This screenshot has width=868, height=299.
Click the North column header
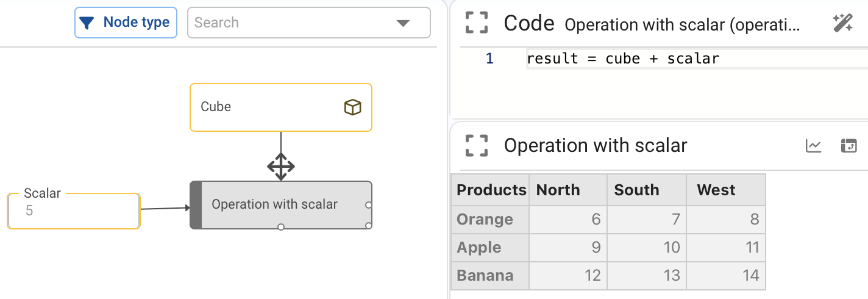tap(567, 190)
